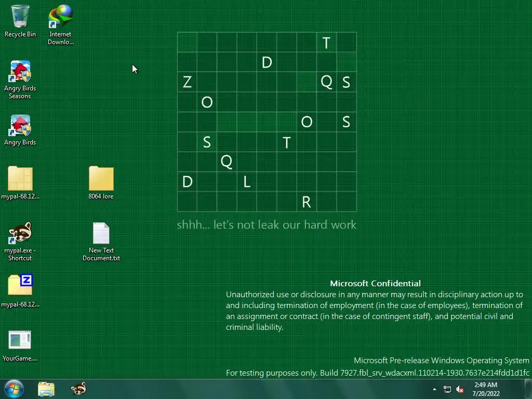Click the 'Microsoft Pre-release Windows Operating System' text
The width and height of the screenshot is (532, 399).
(x=442, y=361)
